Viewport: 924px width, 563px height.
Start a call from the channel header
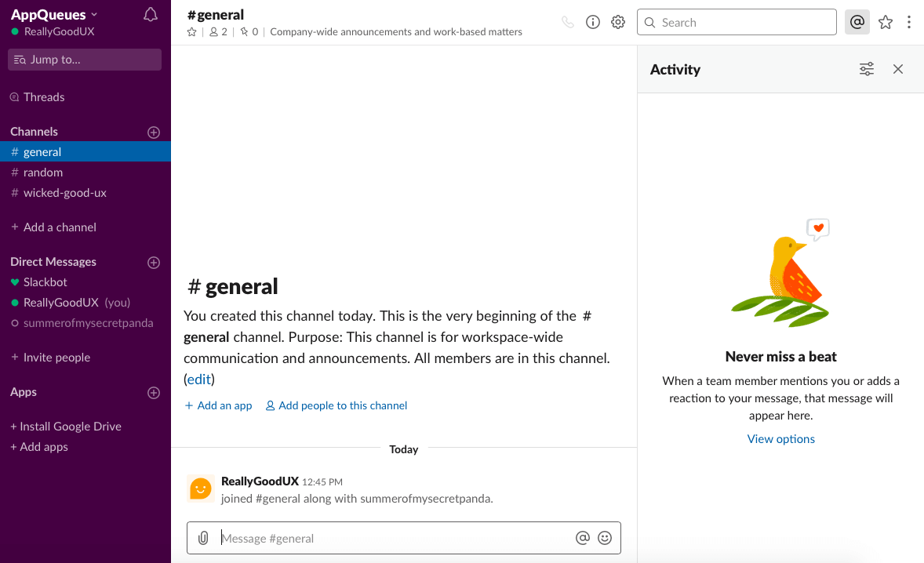tap(567, 22)
